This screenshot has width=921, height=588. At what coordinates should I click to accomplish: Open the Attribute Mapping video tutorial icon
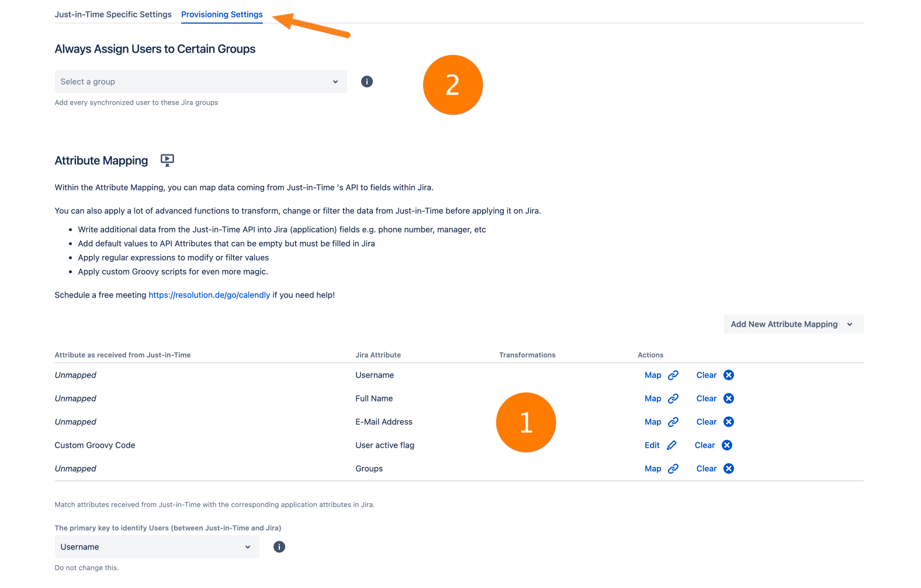coord(167,160)
